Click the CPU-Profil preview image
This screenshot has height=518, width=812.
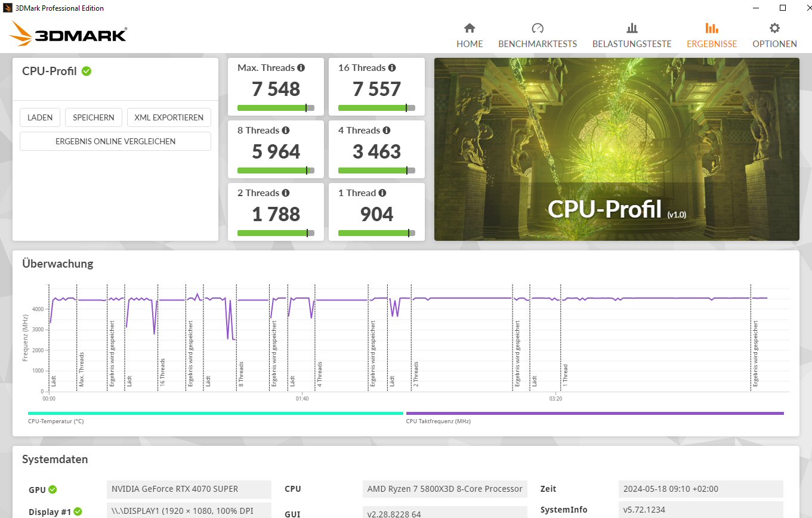click(616, 149)
